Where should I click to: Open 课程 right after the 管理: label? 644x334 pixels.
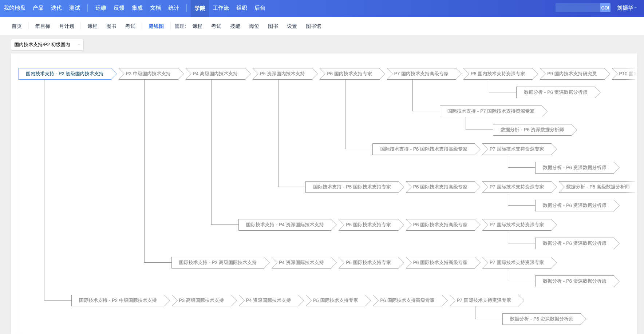point(197,26)
